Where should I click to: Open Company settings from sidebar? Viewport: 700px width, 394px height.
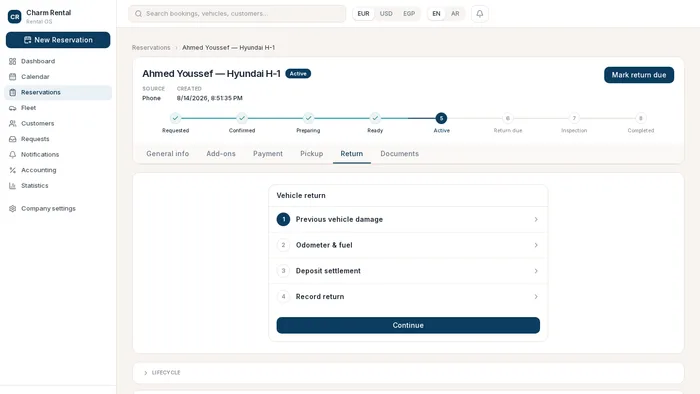click(x=58, y=208)
